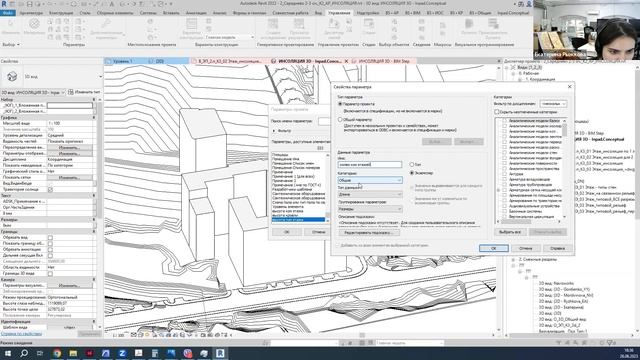Open the Phases icon in ribbon
This screenshot has width=640, height=360.
coord(369,24)
